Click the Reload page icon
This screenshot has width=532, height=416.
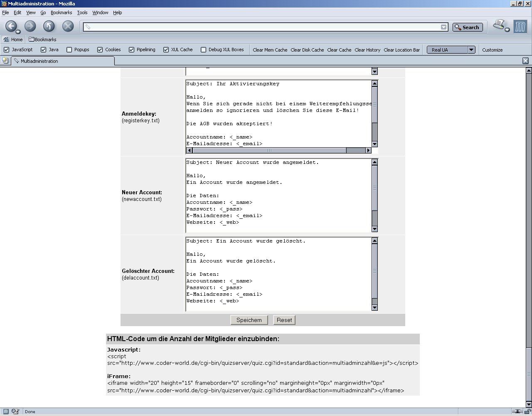click(49, 26)
